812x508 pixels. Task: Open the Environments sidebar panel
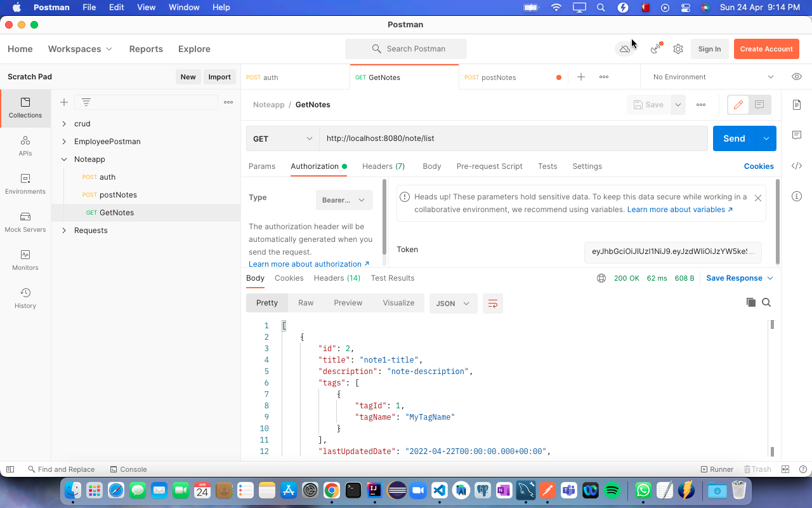pyautogui.click(x=25, y=184)
